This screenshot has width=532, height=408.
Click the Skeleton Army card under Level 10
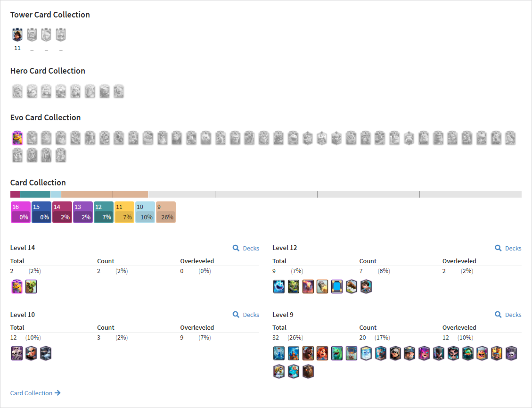(16, 353)
